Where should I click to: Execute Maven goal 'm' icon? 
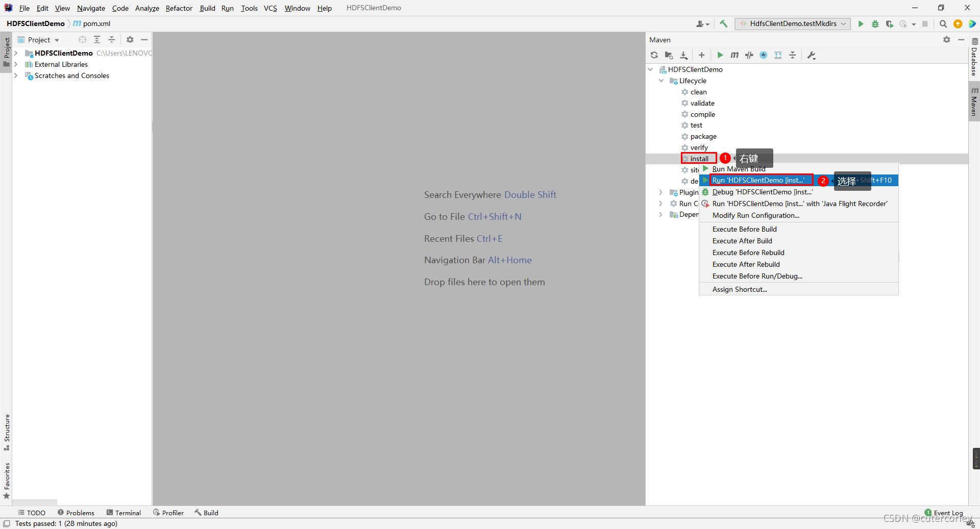pyautogui.click(x=734, y=55)
